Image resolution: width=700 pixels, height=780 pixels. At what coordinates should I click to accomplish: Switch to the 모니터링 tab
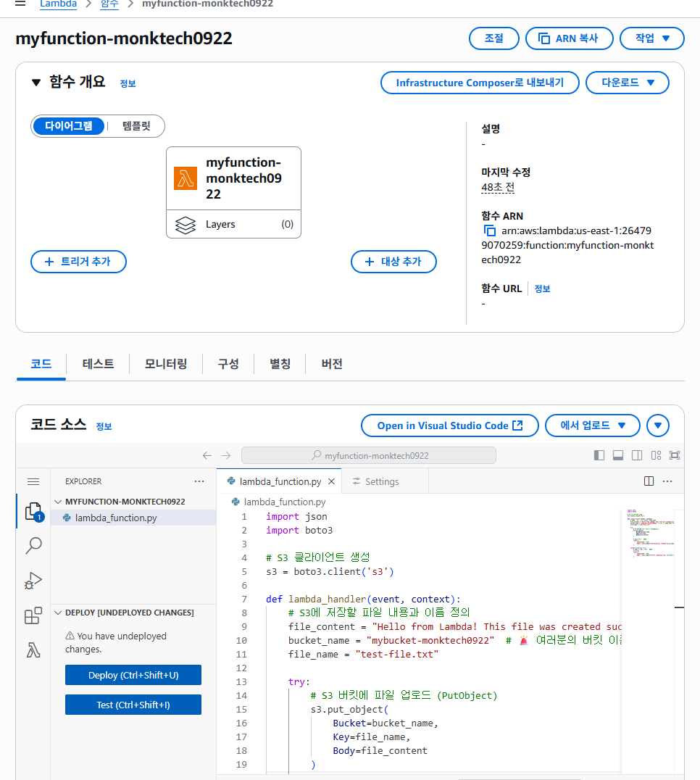click(166, 364)
